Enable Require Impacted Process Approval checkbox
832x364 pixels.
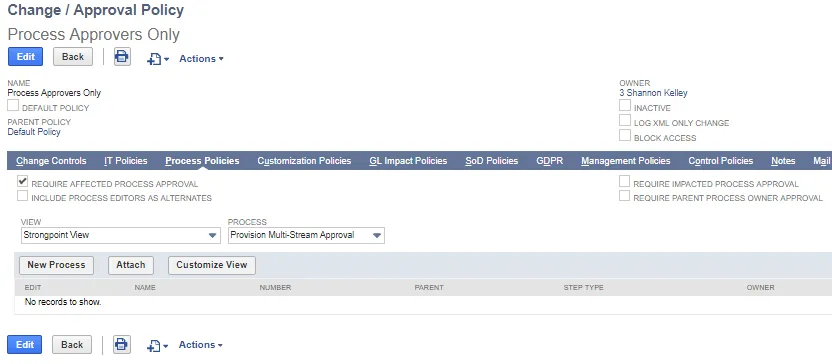pyautogui.click(x=625, y=181)
